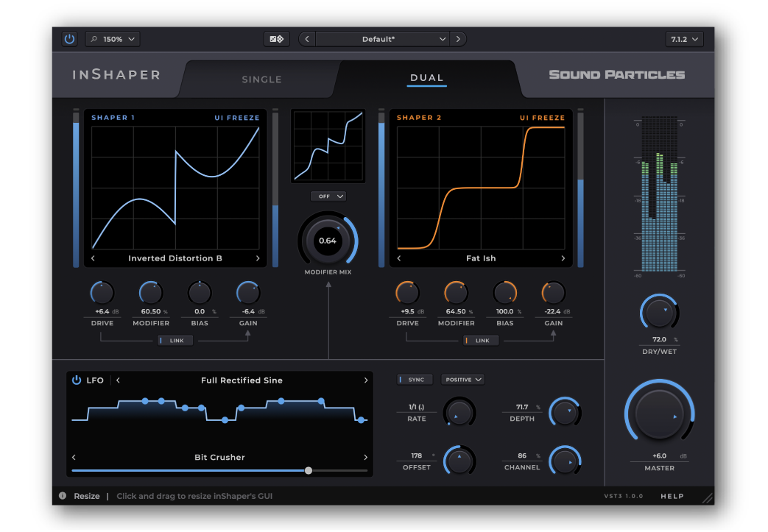Open the 7.1.2 channel format dropdown
Image resolution: width=768 pixels, height=532 pixels.
(x=684, y=39)
